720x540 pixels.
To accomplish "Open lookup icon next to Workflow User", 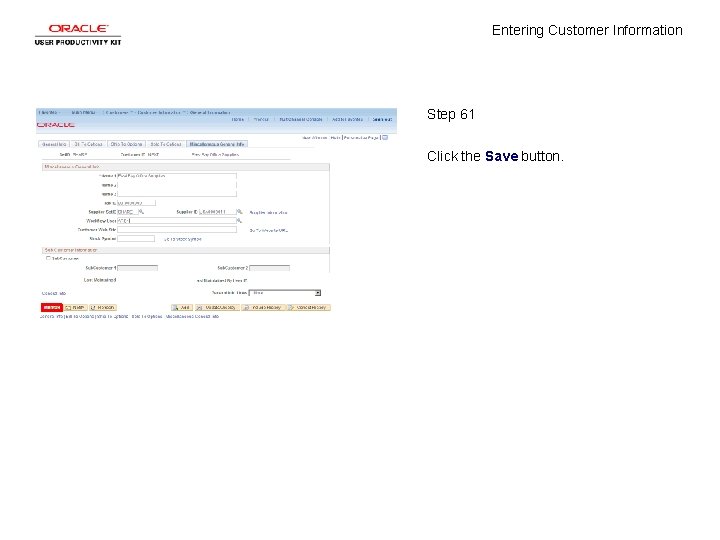I will click(239, 221).
